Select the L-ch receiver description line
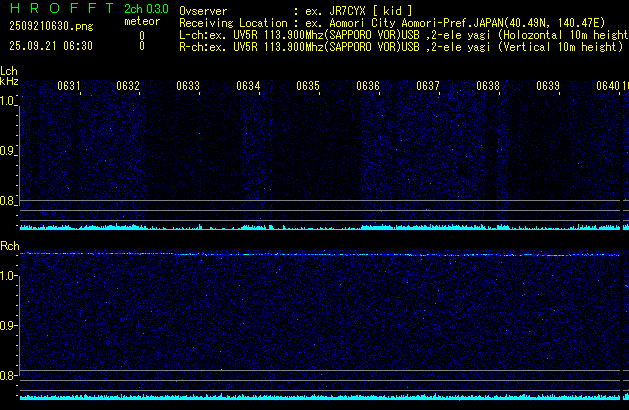The width and height of the screenshot is (629, 410). 400,34
